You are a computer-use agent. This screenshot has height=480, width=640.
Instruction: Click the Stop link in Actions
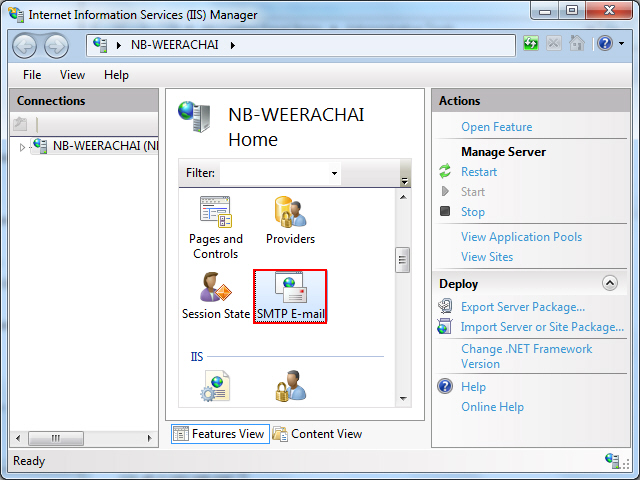473,212
